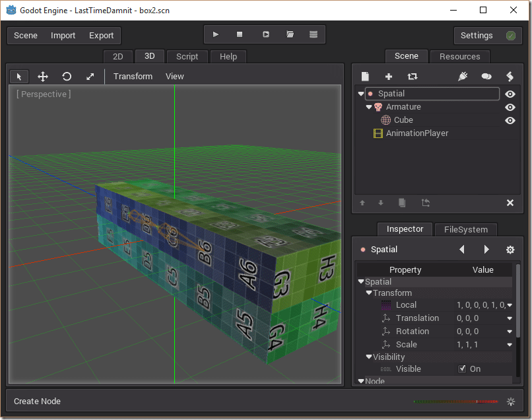Switch to the Script tab
Image resolution: width=532 pixels, height=420 pixels.
pyautogui.click(x=187, y=56)
